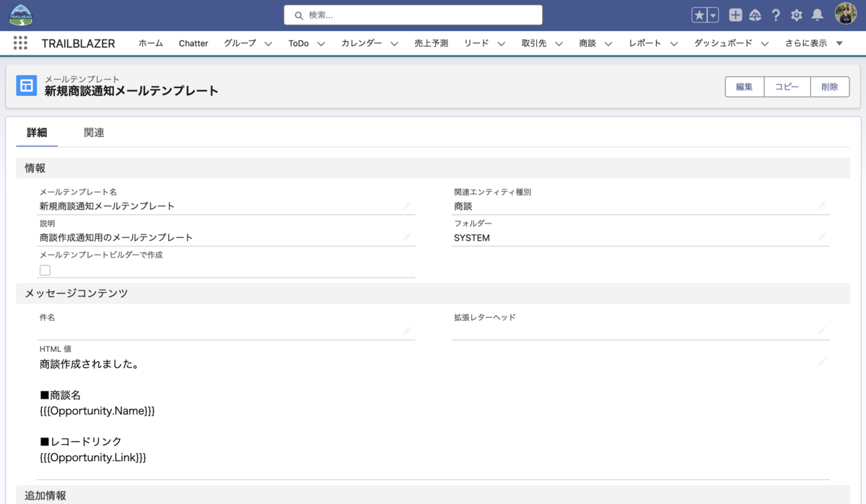Edit 件名 field with its pencil icon
The image size is (866, 504).
[x=408, y=331]
